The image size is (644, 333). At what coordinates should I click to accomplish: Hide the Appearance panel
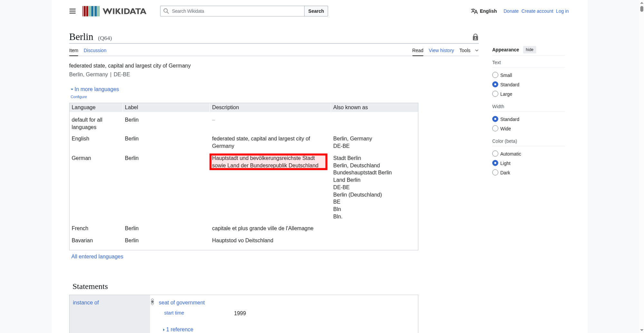pyautogui.click(x=529, y=50)
